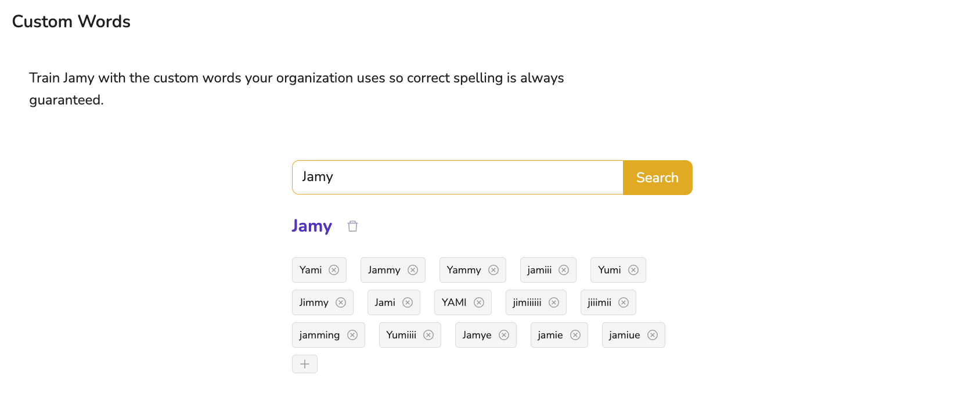Remove the Jamye variant with its x icon
The width and height of the screenshot is (980, 411).
(504, 335)
